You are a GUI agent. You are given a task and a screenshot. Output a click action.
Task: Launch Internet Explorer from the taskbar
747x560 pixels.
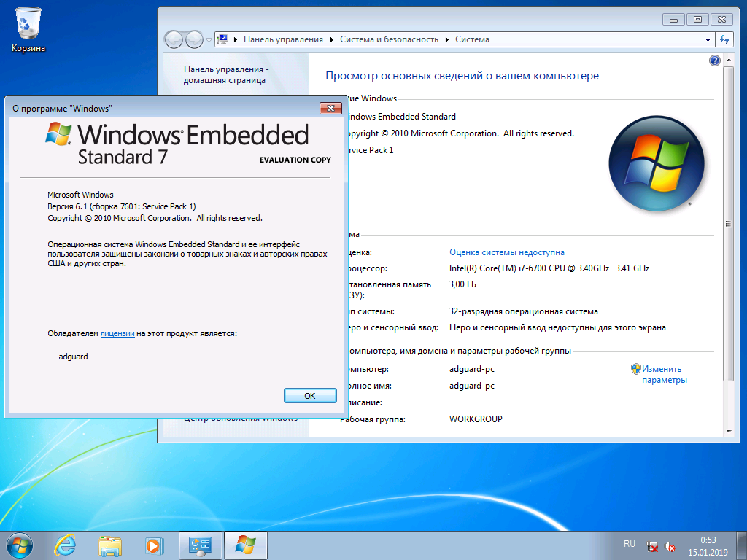[65, 545]
